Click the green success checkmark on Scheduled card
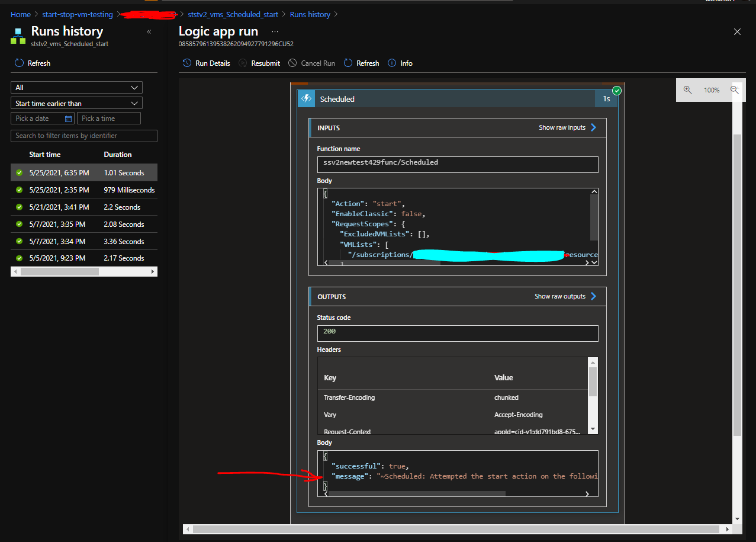The width and height of the screenshot is (756, 542). [x=617, y=91]
